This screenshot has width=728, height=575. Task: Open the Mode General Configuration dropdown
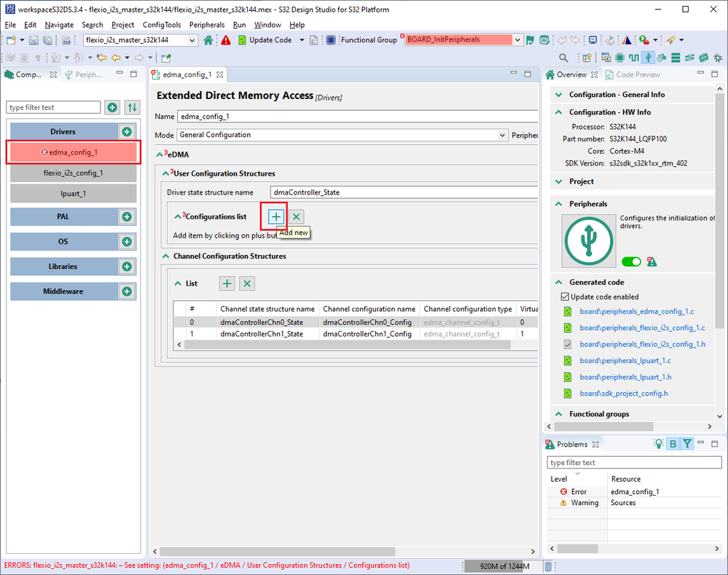click(x=502, y=135)
